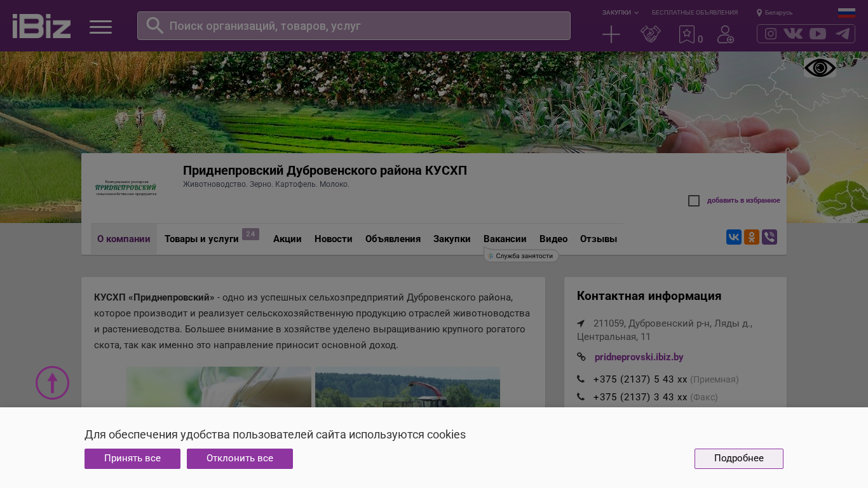Open the hamburger menu
The image size is (868, 488).
click(100, 27)
